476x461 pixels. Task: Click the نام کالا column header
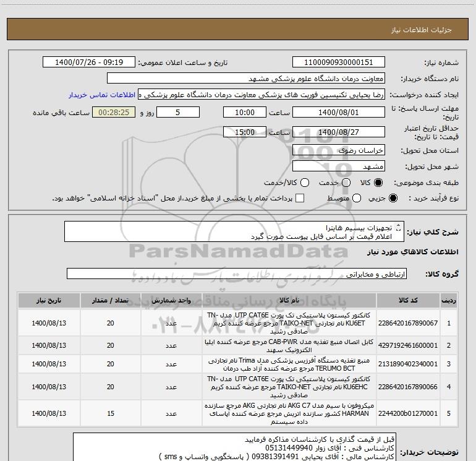[x=289, y=301]
